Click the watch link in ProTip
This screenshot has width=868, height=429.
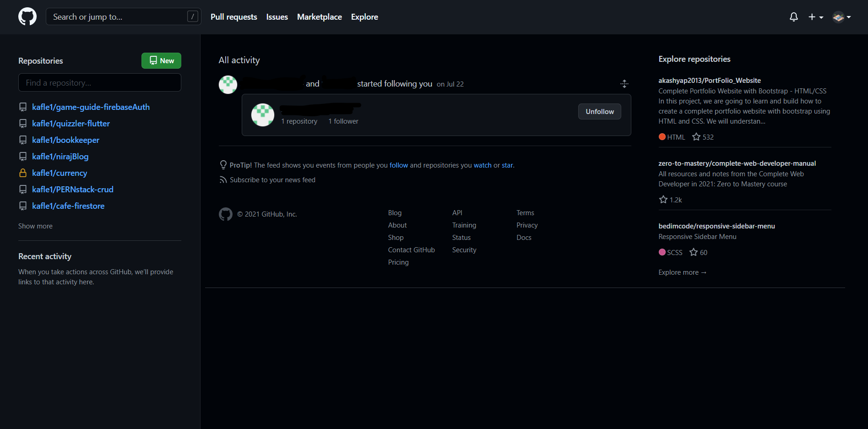point(483,165)
